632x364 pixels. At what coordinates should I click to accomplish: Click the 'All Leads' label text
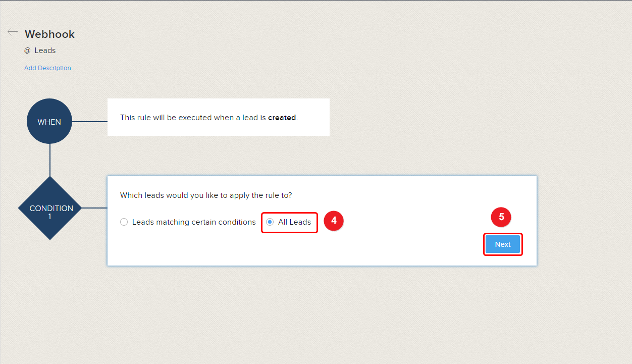[x=294, y=222]
